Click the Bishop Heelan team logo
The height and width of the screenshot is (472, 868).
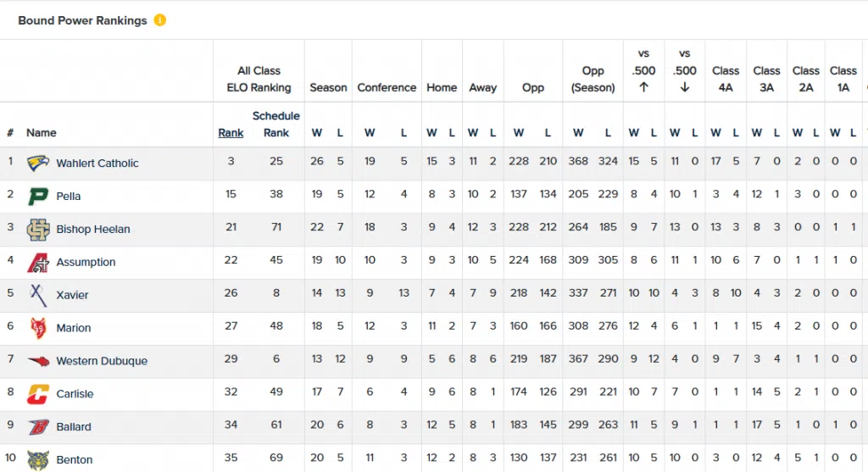(x=38, y=229)
